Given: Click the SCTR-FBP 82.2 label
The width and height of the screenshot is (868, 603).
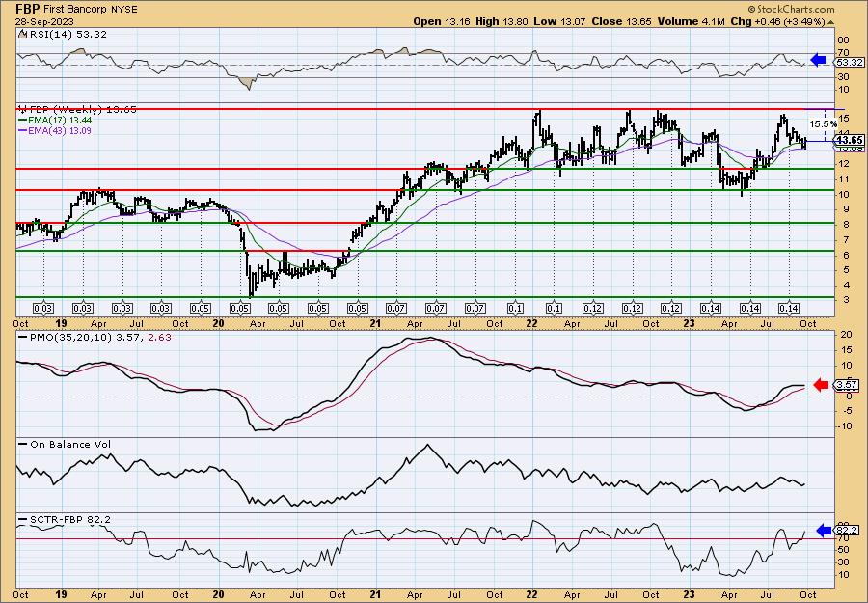Looking at the screenshot, I should [69, 519].
